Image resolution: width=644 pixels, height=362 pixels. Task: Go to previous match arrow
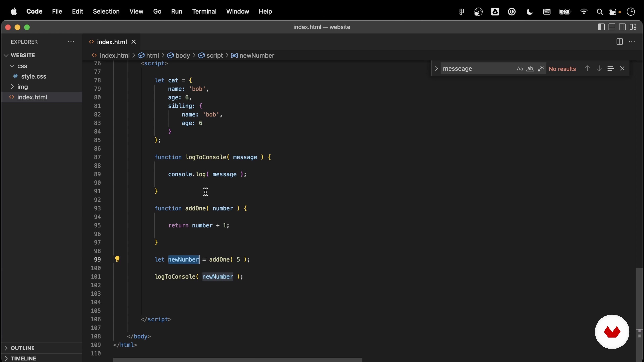587,68
